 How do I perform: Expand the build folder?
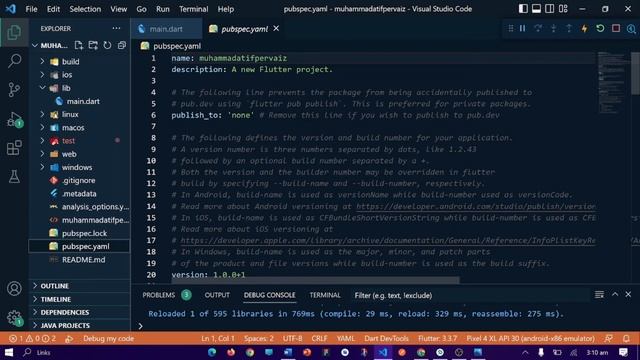pyautogui.click(x=42, y=61)
